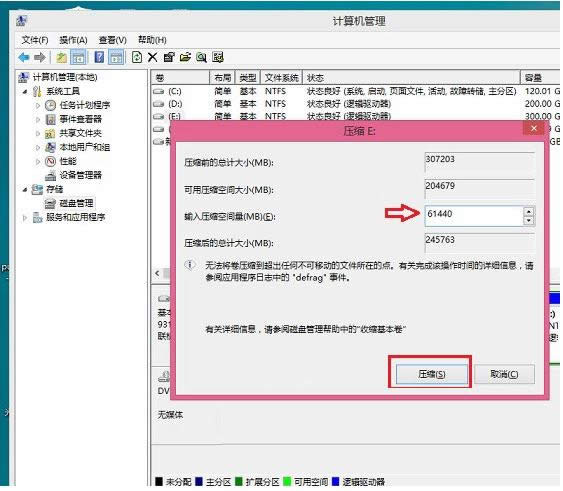The height and width of the screenshot is (491, 563).
Task: Collapse the 系统工具 tree node
Action: (x=24, y=92)
